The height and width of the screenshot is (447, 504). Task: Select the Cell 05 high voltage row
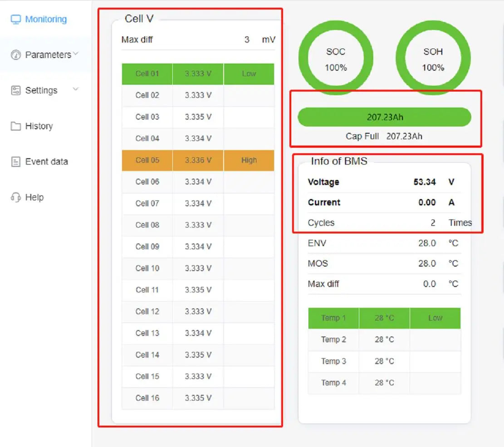pyautogui.click(x=198, y=160)
